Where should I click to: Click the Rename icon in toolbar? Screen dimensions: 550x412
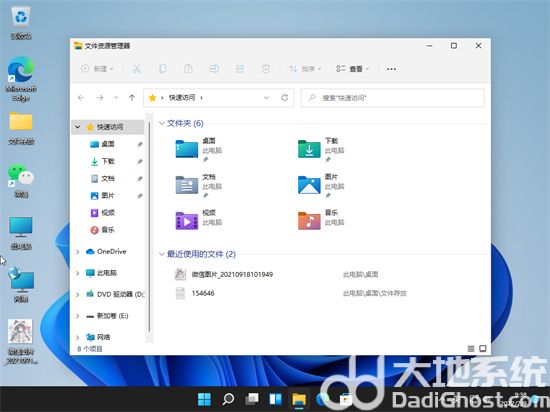(214, 69)
